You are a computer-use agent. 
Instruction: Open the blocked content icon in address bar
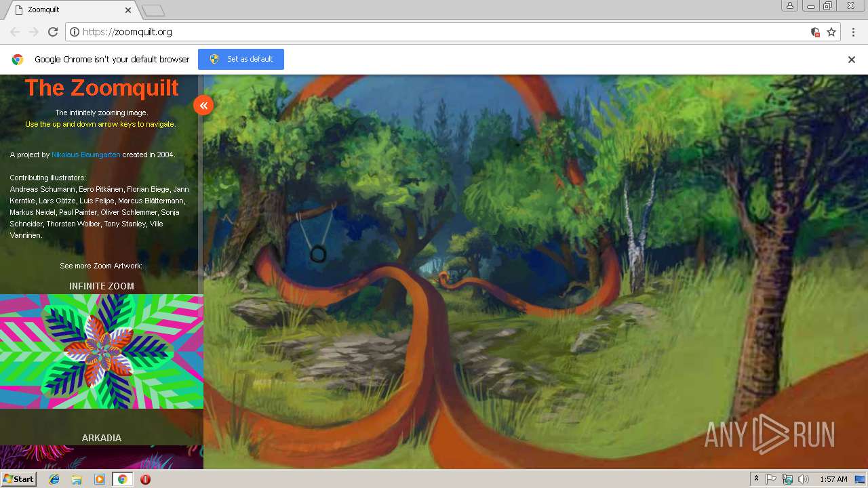tap(815, 32)
